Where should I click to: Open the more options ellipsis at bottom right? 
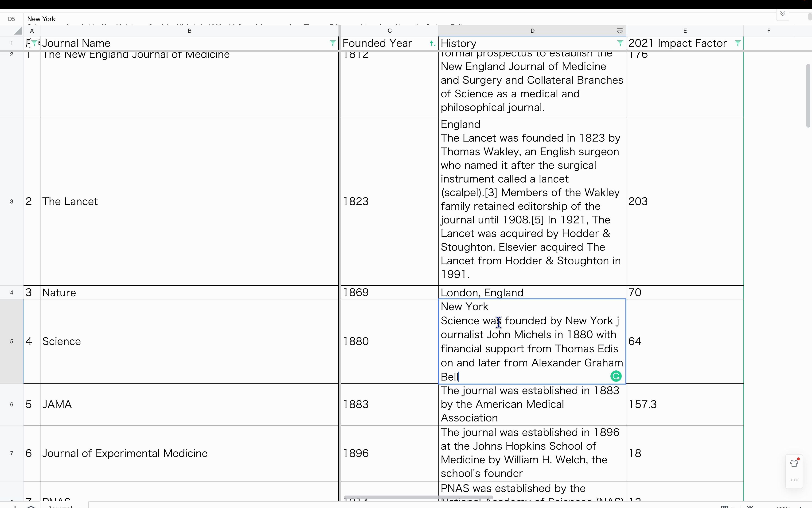pyautogui.click(x=794, y=480)
